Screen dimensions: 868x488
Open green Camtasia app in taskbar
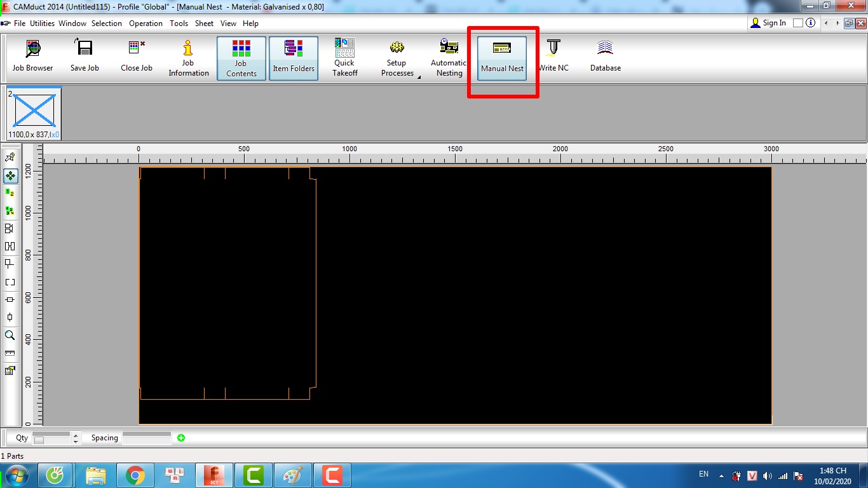click(x=254, y=475)
